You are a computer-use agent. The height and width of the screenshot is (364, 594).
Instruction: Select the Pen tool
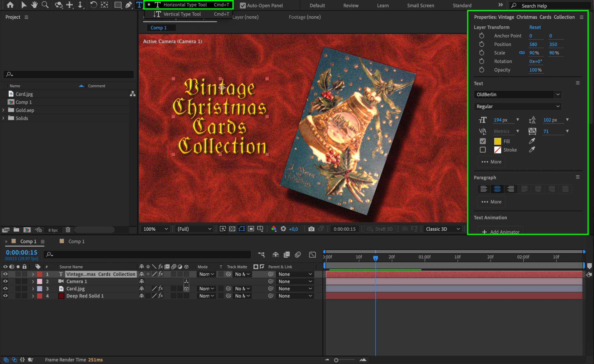pyautogui.click(x=128, y=5)
